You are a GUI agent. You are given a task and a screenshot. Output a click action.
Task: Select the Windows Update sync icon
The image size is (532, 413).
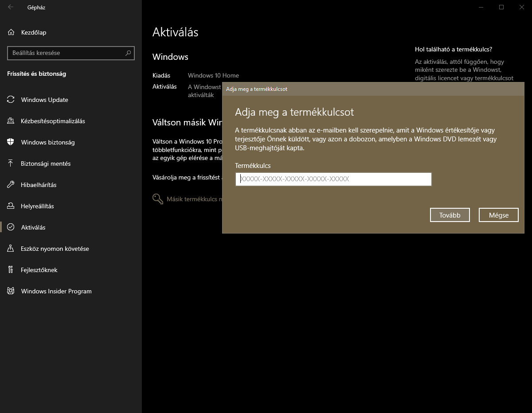(11, 100)
